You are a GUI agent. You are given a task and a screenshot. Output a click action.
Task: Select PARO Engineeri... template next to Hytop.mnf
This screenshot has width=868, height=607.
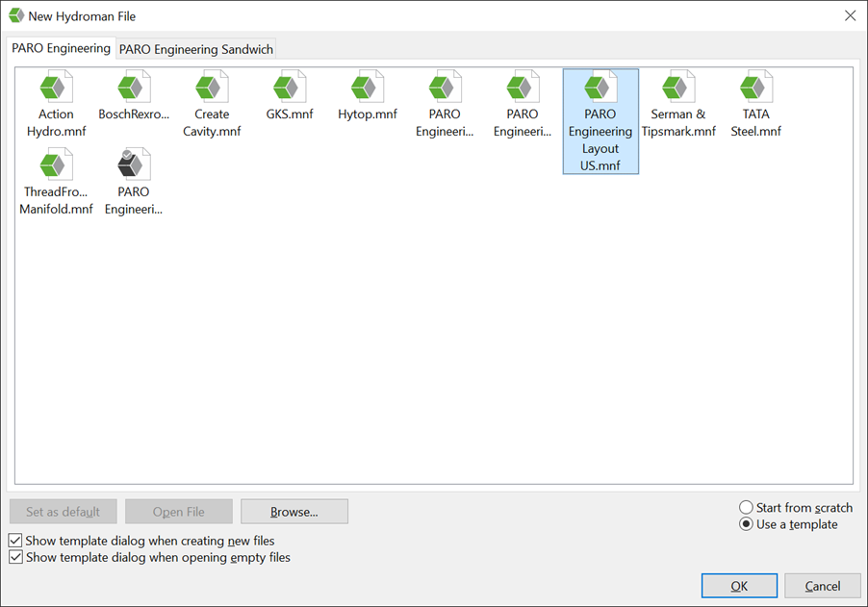pyautogui.click(x=446, y=104)
